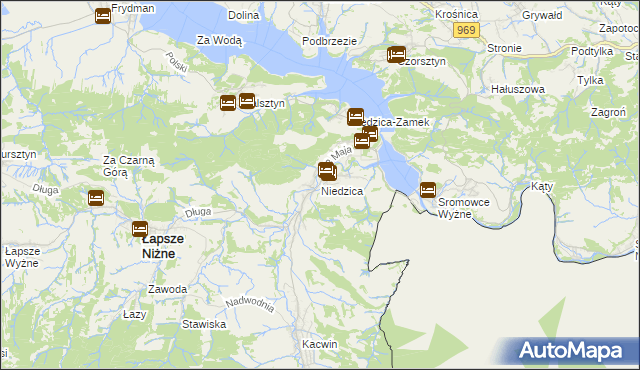Click the Frydman place label
Image resolution: width=640 pixels, height=370 pixels.
point(133,9)
